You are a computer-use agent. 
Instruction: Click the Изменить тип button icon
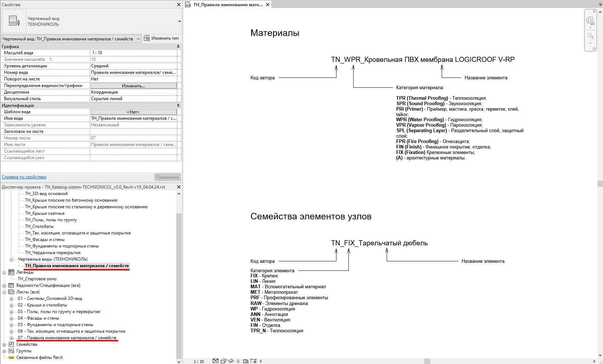pyautogui.click(x=147, y=38)
